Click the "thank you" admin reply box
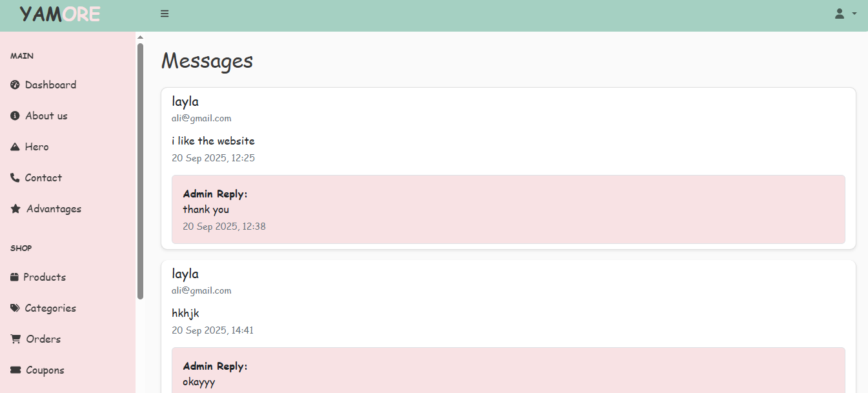 tap(508, 209)
